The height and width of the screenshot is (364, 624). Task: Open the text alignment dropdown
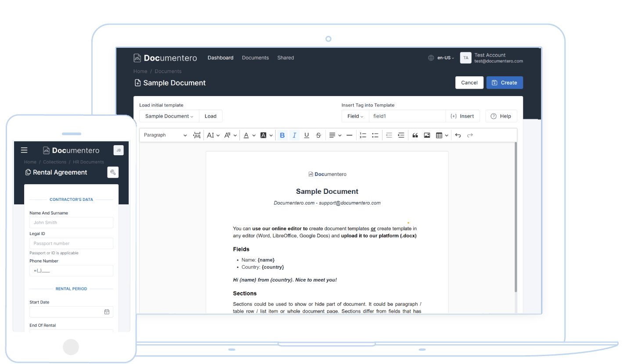(335, 135)
